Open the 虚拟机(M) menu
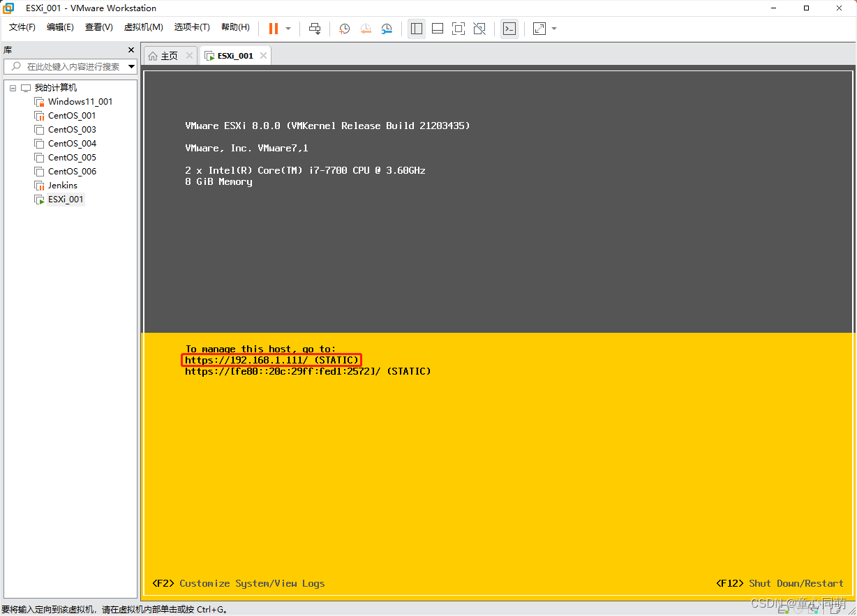This screenshot has height=616, width=857. click(x=143, y=27)
